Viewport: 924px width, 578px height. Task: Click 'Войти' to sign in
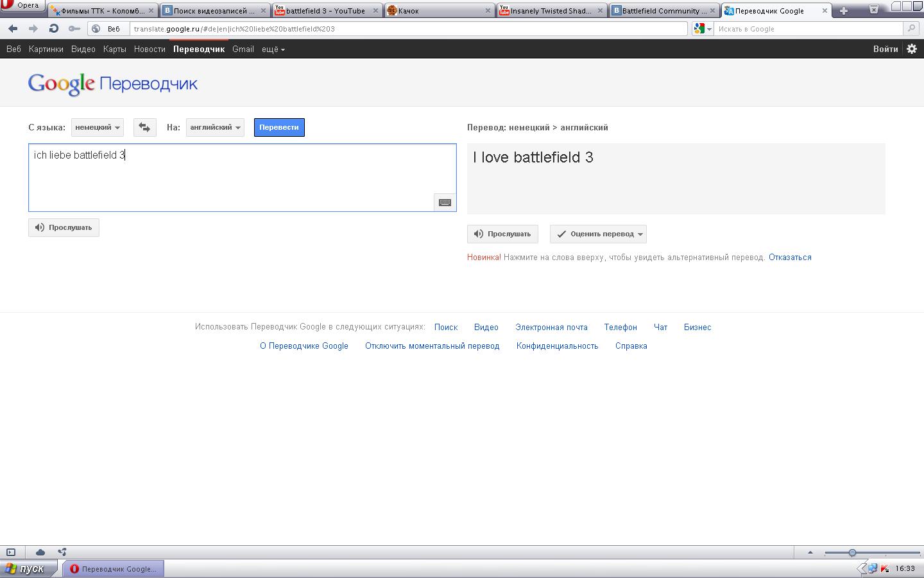coord(886,49)
